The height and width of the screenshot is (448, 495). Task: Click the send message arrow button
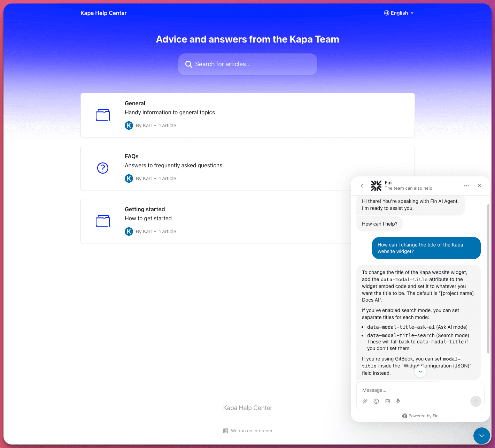[x=476, y=401]
